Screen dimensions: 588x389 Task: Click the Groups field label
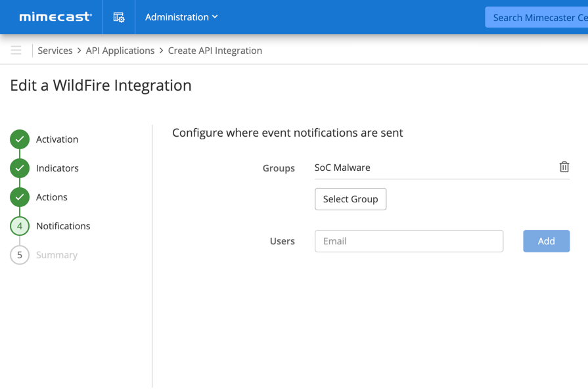[x=279, y=168]
